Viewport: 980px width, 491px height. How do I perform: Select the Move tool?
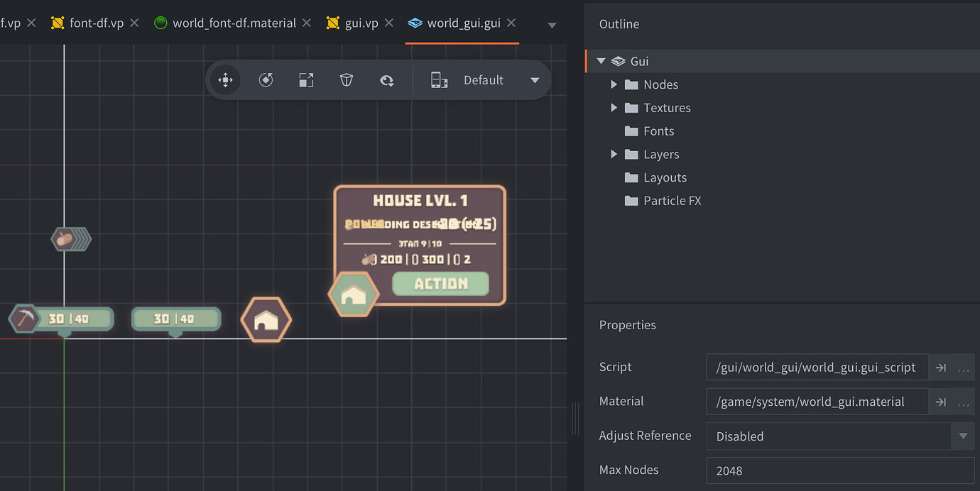[x=225, y=79]
